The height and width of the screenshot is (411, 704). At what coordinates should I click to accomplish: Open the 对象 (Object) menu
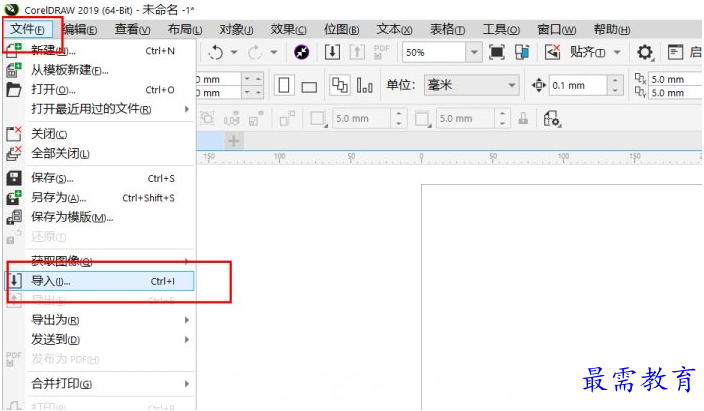point(236,30)
